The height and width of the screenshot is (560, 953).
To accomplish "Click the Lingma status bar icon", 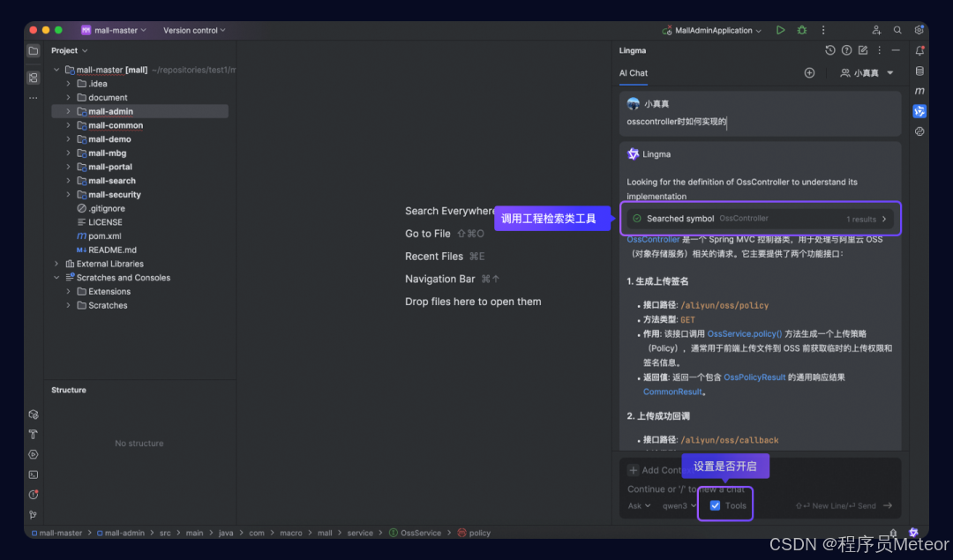I will 913,533.
